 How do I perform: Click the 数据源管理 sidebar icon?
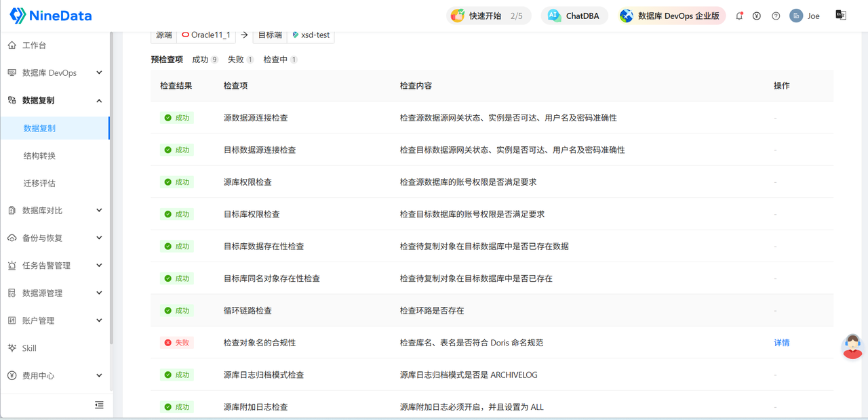click(x=12, y=293)
